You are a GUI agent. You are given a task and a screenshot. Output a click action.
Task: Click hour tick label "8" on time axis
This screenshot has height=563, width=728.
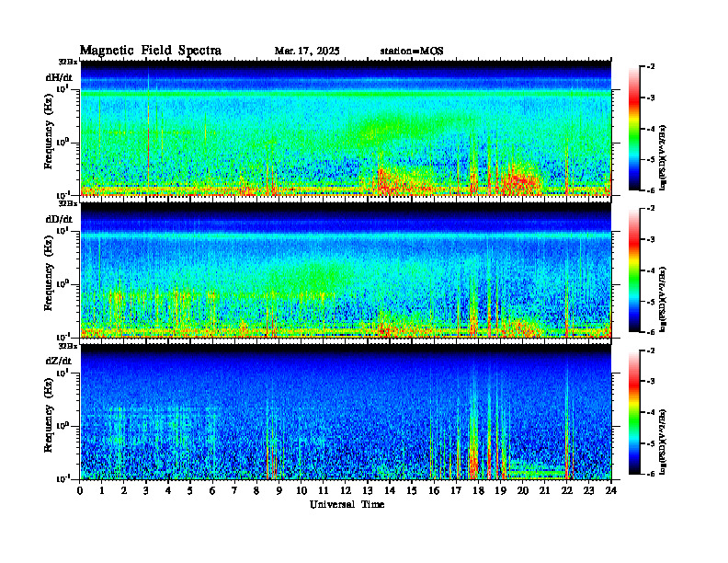pos(256,490)
